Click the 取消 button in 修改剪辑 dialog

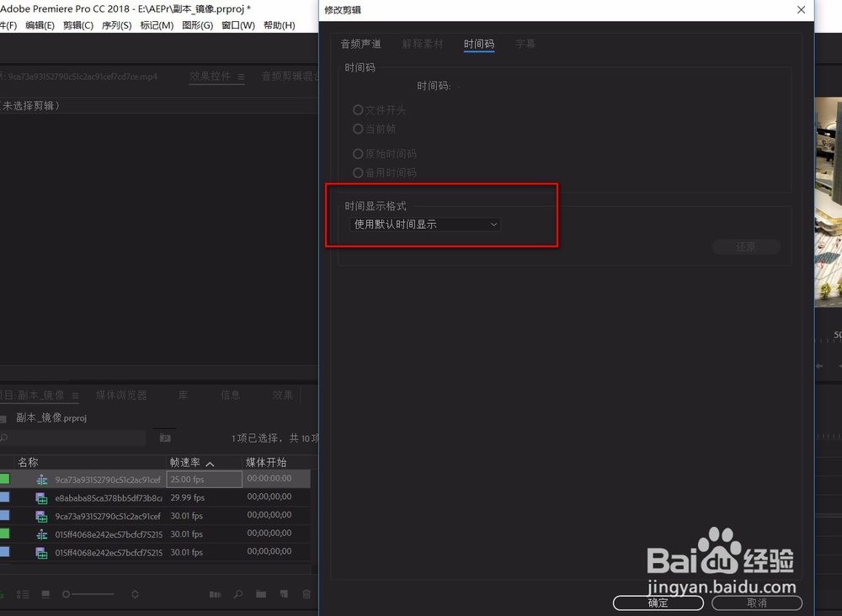(757, 603)
